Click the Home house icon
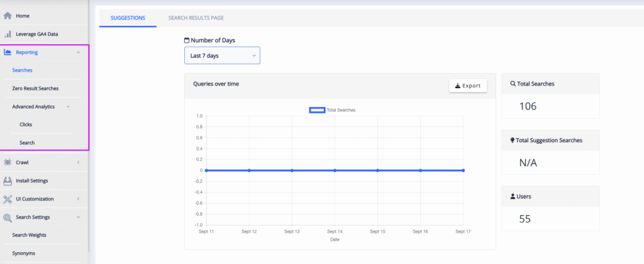The height and width of the screenshot is (264, 644). tap(8, 16)
